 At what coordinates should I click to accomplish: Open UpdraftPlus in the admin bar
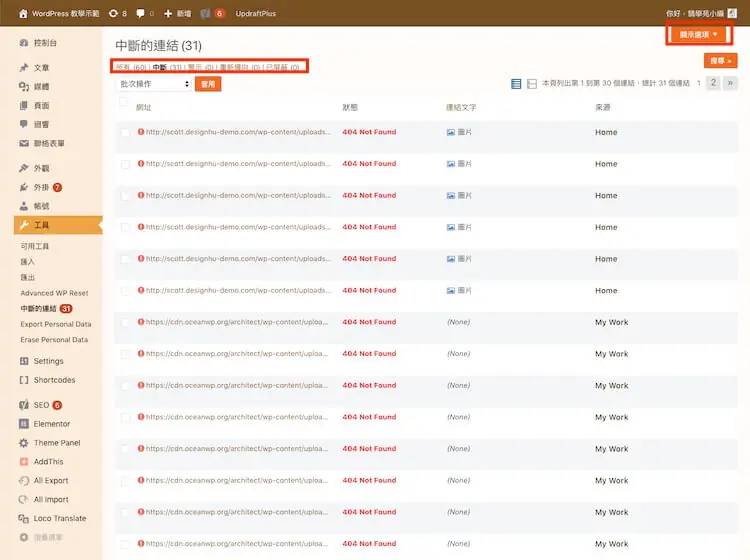click(x=255, y=13)
